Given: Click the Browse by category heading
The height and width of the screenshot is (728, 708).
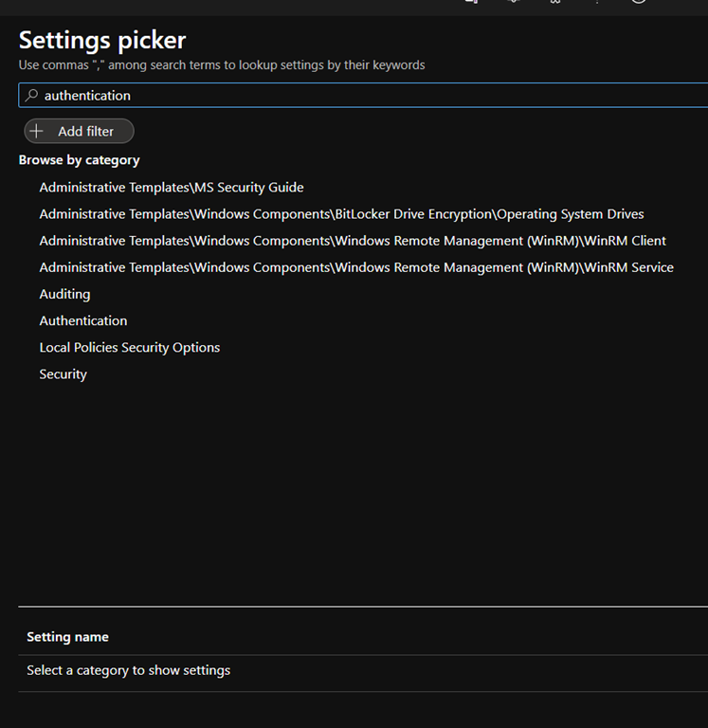Looking at the screenshot, I should click(x=79, y=160).
